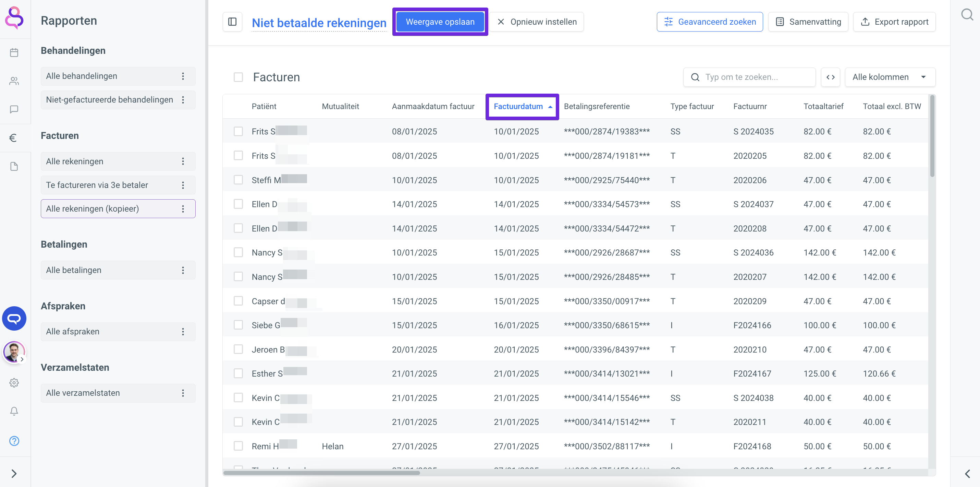
Task: Tick checkbox for Remi H invoice F2024168
Action: tap(238, 446)
